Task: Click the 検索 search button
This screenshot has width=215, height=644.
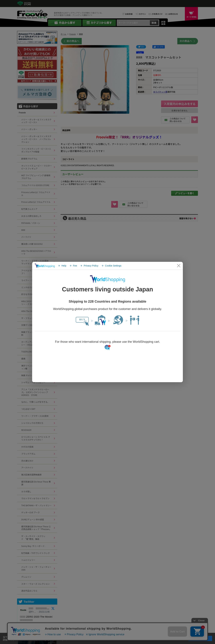Action: (x=154, y=23)
